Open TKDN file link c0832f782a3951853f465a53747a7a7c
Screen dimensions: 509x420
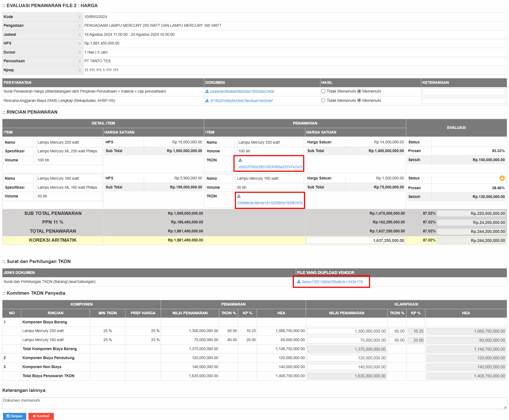point(270,167)
